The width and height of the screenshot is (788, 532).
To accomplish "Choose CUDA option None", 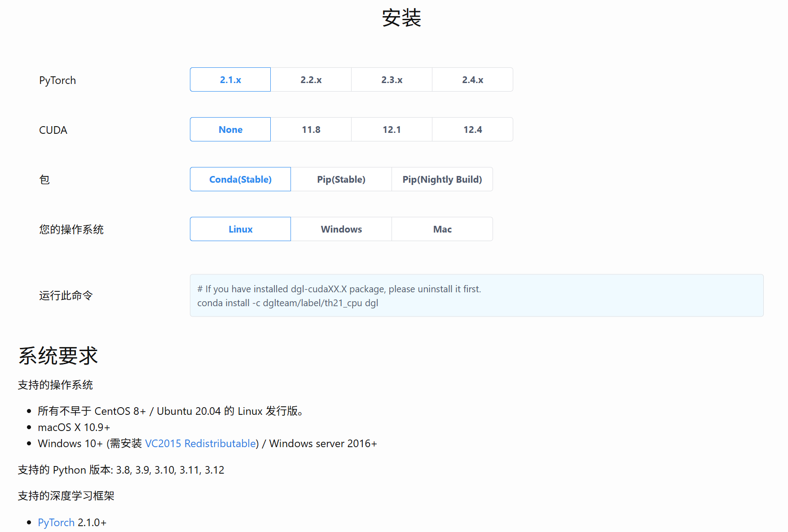I will pos(230,129).
